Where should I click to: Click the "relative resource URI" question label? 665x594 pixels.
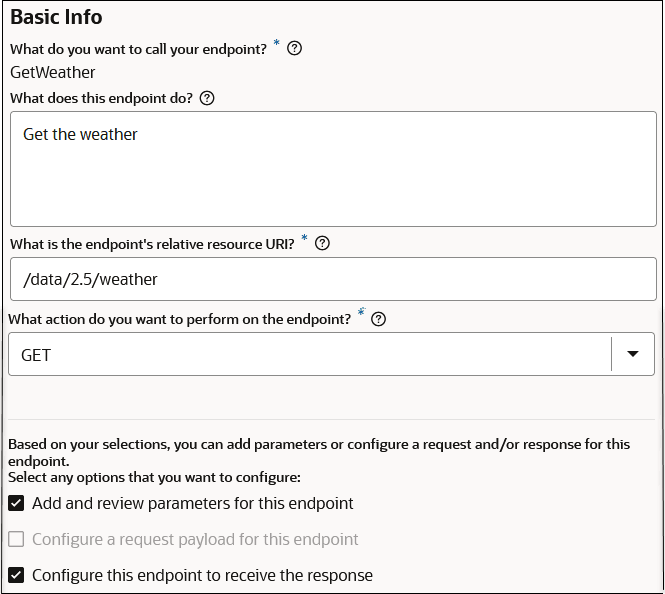[152, 243]
